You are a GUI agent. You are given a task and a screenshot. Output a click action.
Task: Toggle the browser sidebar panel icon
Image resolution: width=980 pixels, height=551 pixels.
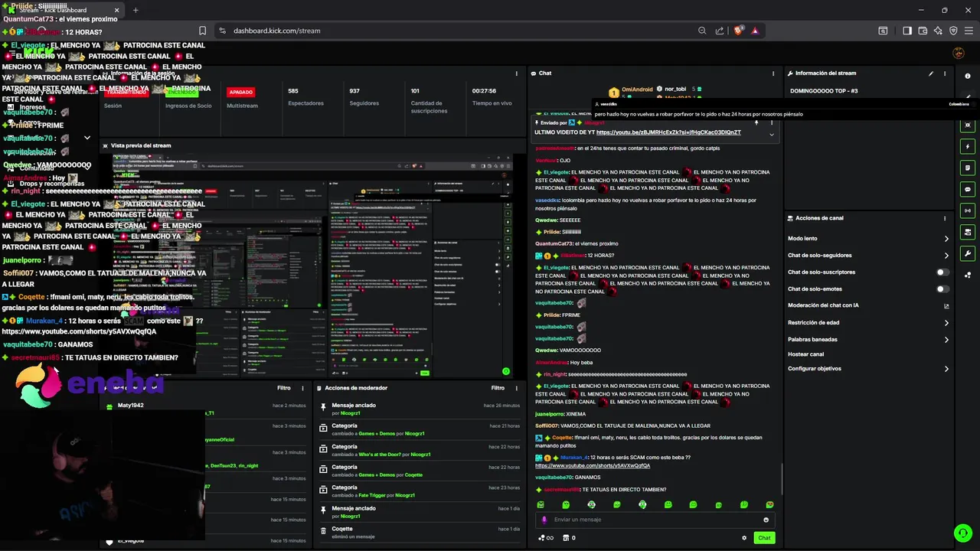click(x=907, y=31)
